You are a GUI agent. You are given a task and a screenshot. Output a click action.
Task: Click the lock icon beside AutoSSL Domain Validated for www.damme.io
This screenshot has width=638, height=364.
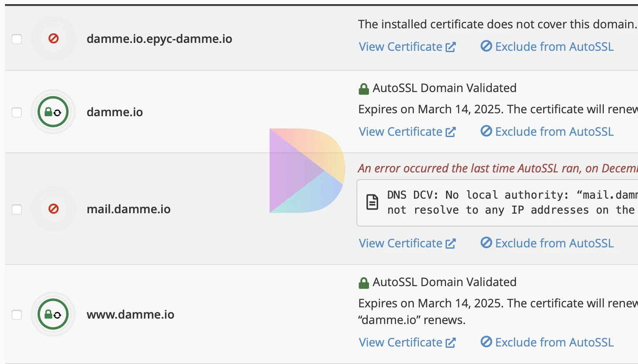(364, 283)
